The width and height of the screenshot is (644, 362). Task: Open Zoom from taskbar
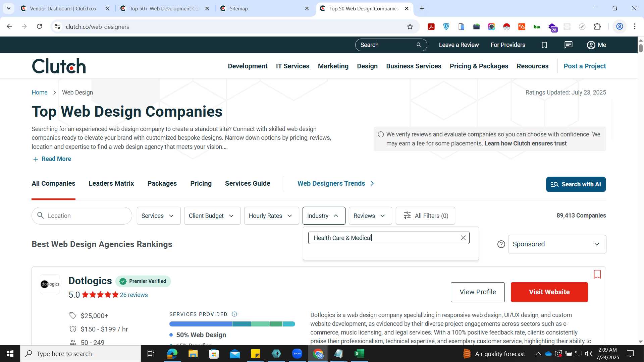297,354
